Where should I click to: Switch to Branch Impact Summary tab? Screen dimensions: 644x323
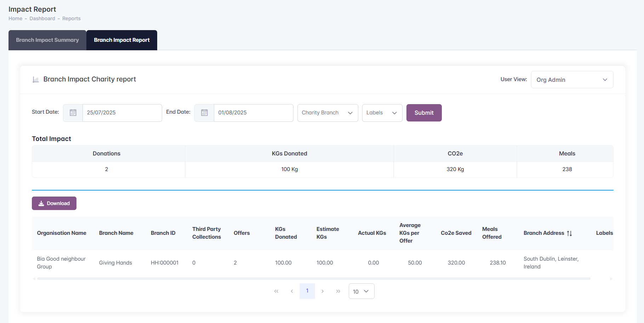(x=47, y=40)
